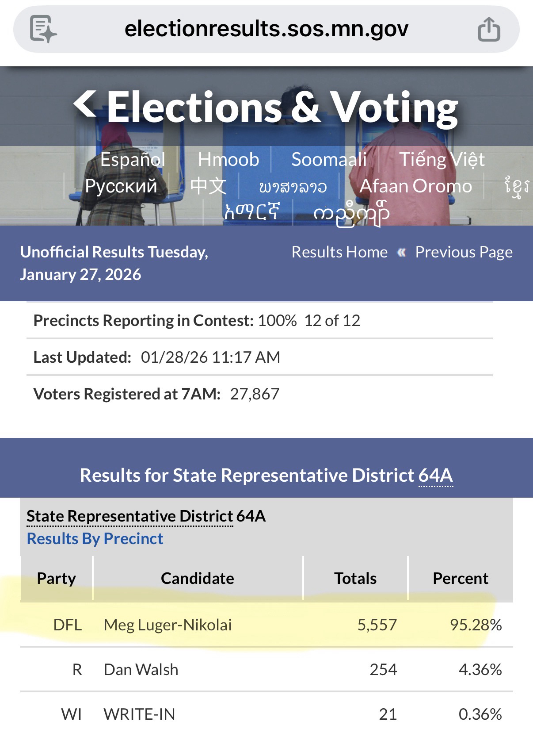Go back via Previous Page link
This screenshot has width=533, height=756.
(x=464, y=252)
